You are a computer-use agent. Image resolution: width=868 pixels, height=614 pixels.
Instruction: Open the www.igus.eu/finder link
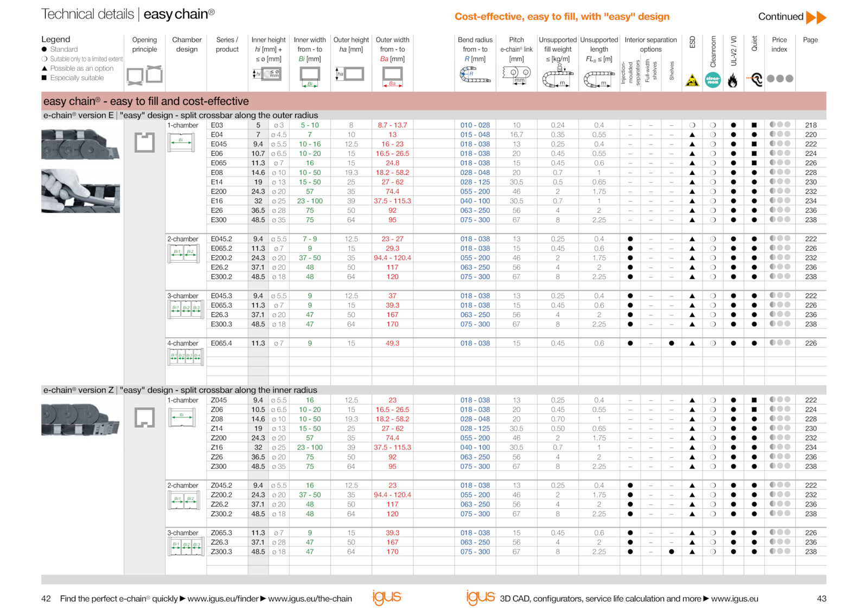pos(223,599)
